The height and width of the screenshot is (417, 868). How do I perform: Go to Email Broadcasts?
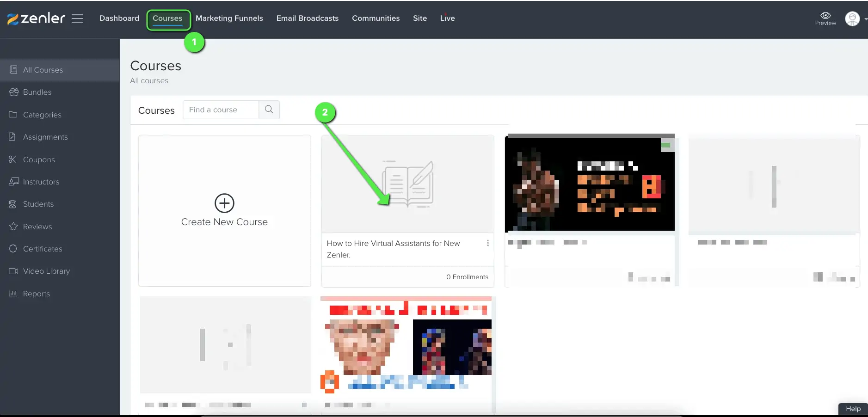coord(307,18)
